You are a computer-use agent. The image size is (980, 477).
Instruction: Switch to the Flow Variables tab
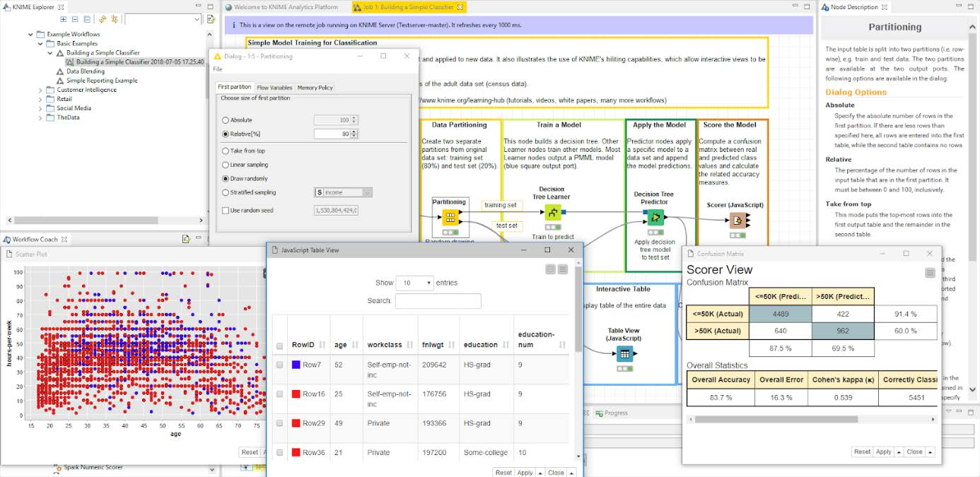click(x=274, y=88)
